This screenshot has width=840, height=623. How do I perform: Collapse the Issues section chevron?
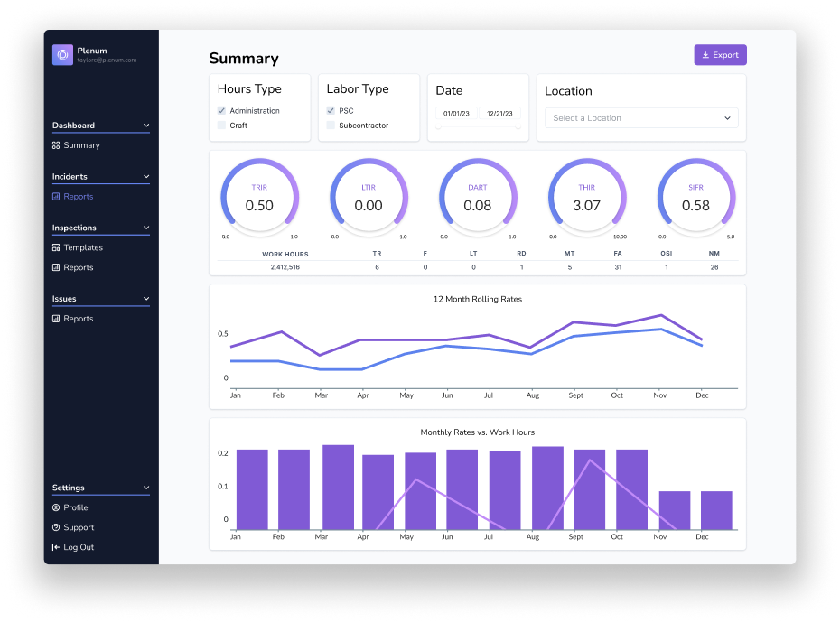146,299
